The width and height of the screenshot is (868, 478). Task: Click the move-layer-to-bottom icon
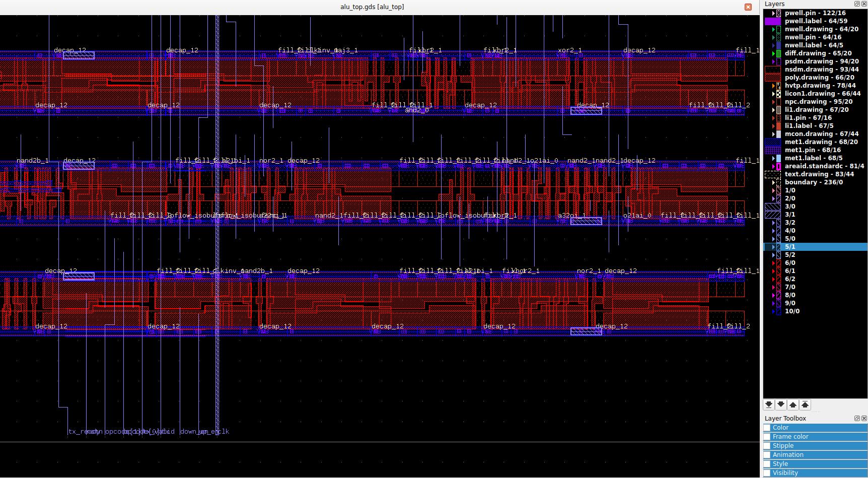click(x=769, y=404)
